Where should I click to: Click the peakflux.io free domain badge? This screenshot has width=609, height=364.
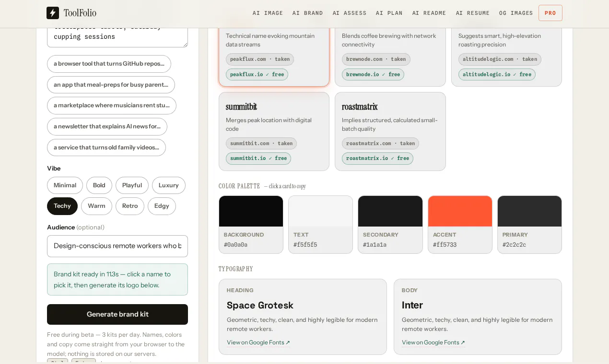pos(257,74)
